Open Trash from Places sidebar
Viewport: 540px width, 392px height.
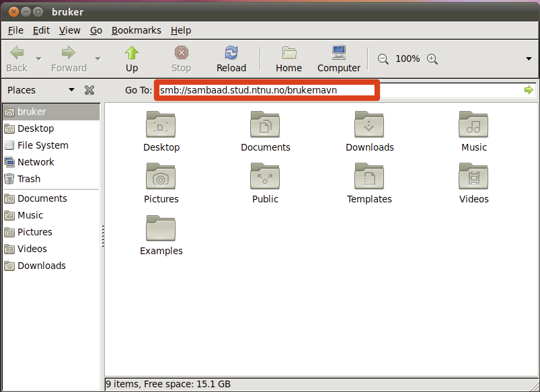point(51,179)
